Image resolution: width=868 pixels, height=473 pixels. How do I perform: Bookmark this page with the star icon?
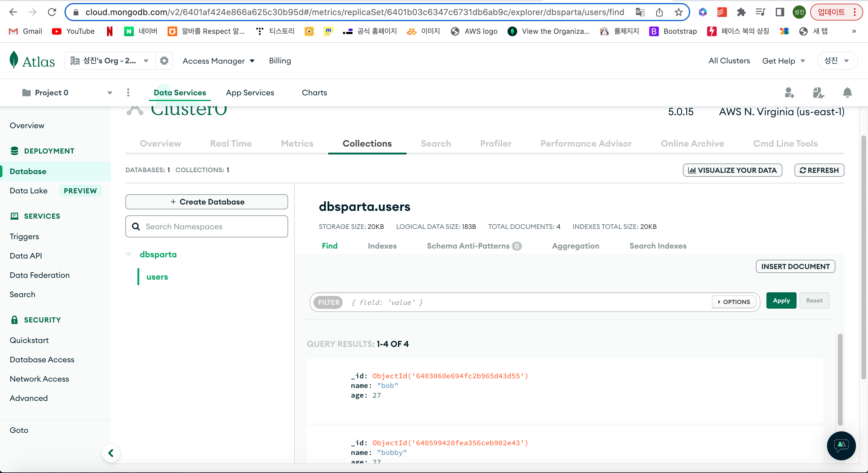pyautogui.click(x=678, y=12)
